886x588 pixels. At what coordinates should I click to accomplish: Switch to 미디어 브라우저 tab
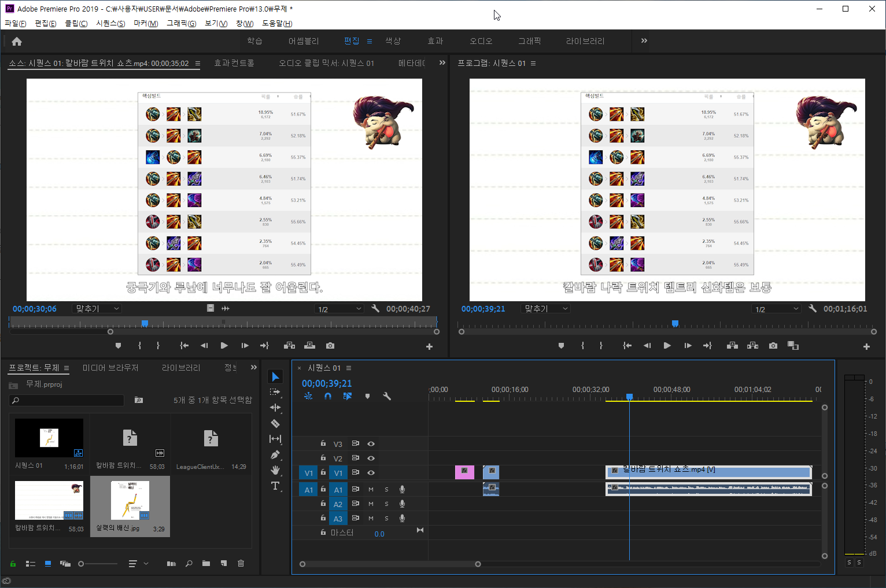point(110,368)
